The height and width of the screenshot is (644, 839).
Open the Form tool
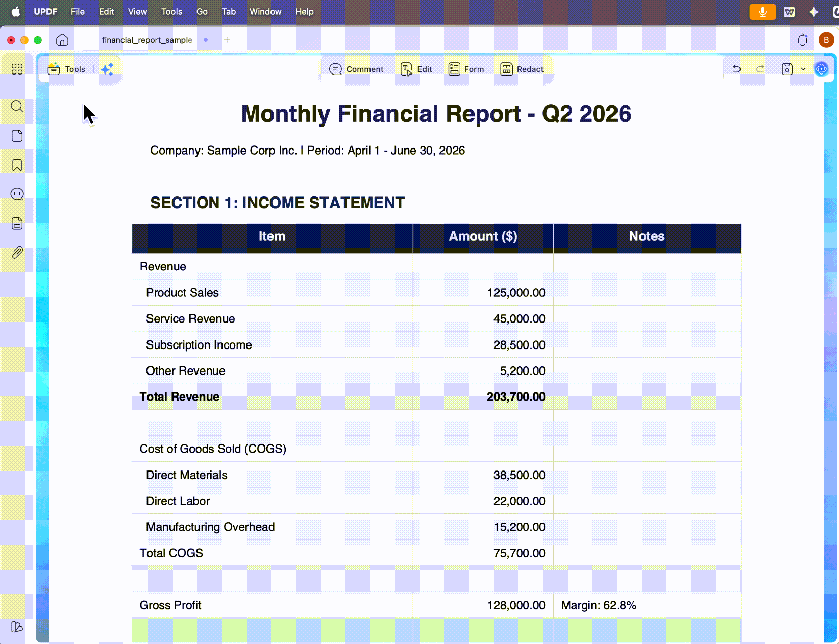[x=466, y=69]
